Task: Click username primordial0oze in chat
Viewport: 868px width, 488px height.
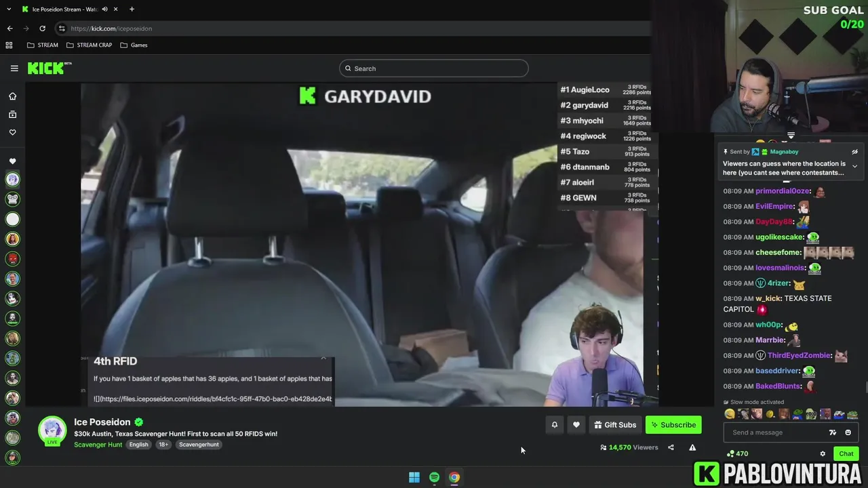Action: coord(783,191)
